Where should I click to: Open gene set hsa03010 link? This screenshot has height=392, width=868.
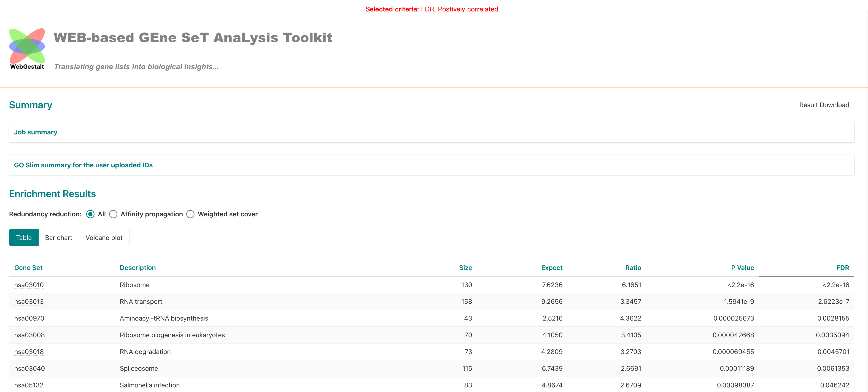point(29,285)
